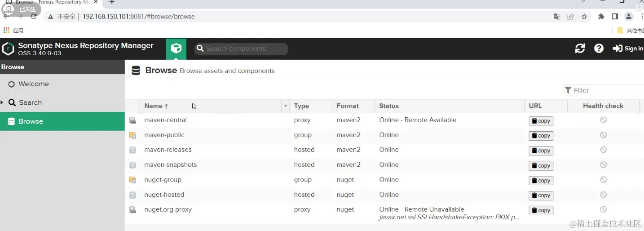
Task: Copy URL of nuget-hosted repository
Action: pos(541,195)
